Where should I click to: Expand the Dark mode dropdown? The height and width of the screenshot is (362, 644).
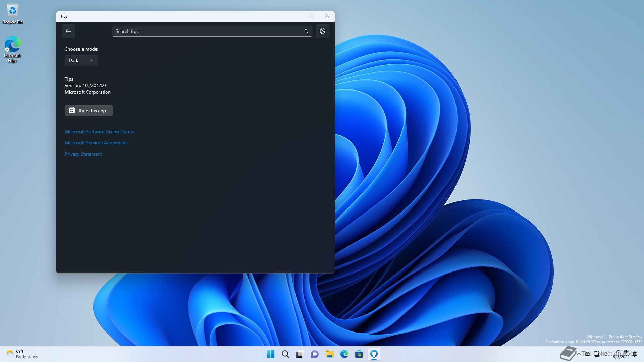click(81, 60)
